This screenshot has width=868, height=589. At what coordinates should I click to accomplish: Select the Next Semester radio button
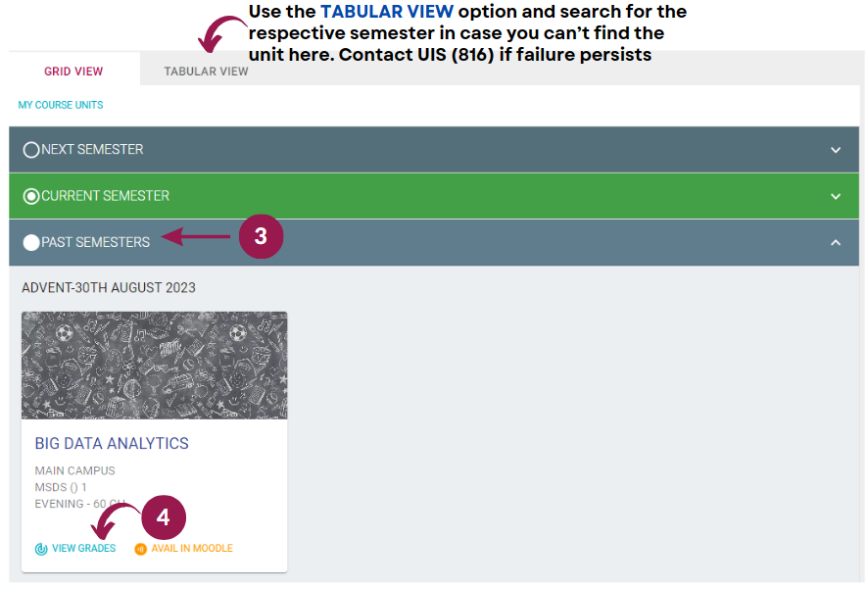pyautogui.click(x=31, y=150)
